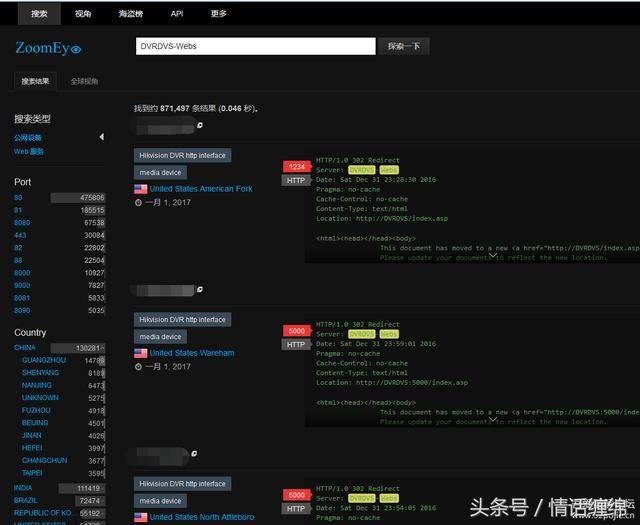Filter by REPUBLIC OF KO... country
Screen dimensions: 640x525
(x=44, y=513)
